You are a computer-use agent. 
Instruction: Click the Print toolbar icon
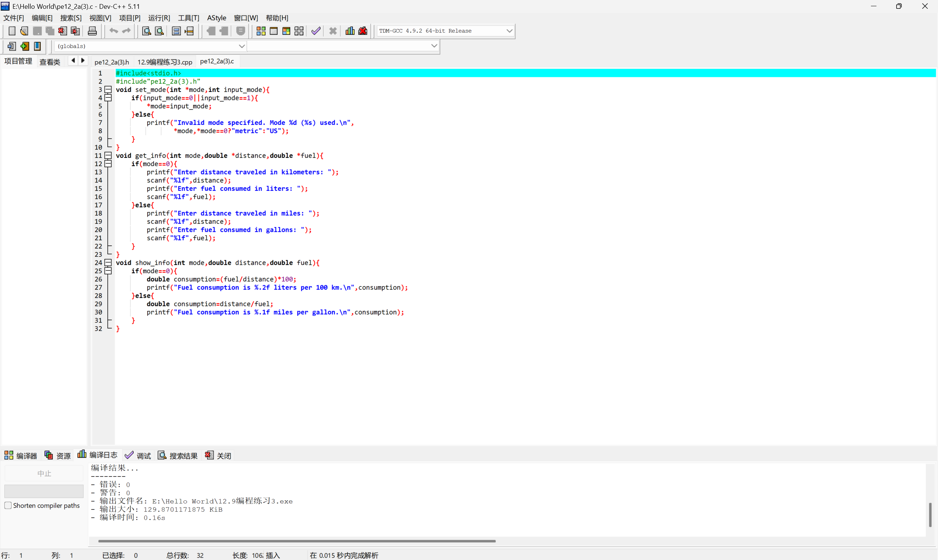click(x=92, y=31)
